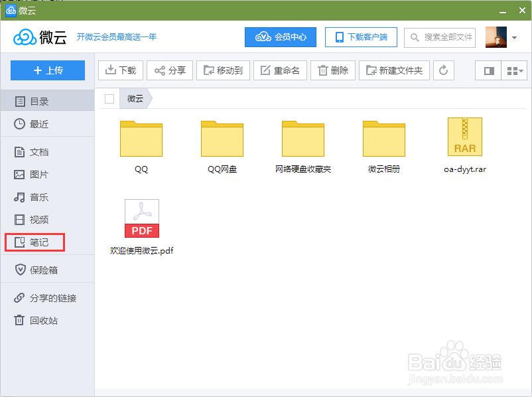This screenshot has height=397, width=532.
Task: Select 目录 in the sidebar
Action: coord(48,101)
